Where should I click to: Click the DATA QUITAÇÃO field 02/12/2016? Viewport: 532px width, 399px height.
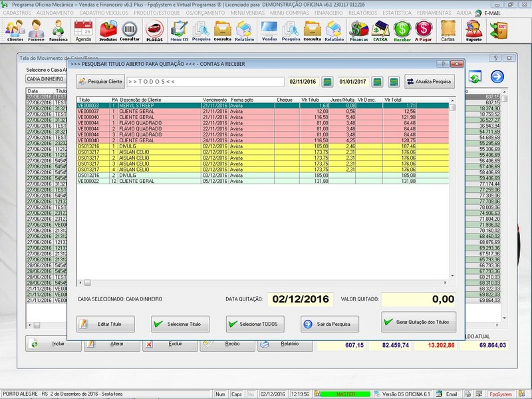(301, 299)
